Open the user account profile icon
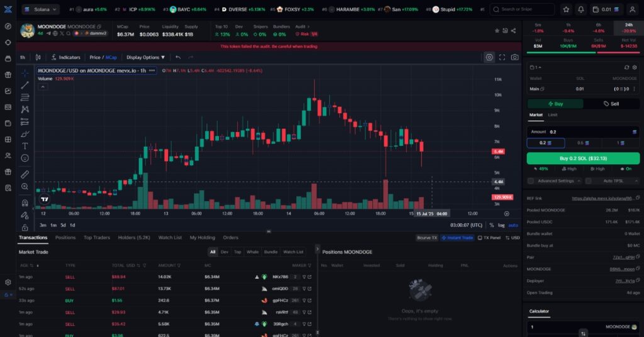The image size is (644, 337). click(633, 9)
